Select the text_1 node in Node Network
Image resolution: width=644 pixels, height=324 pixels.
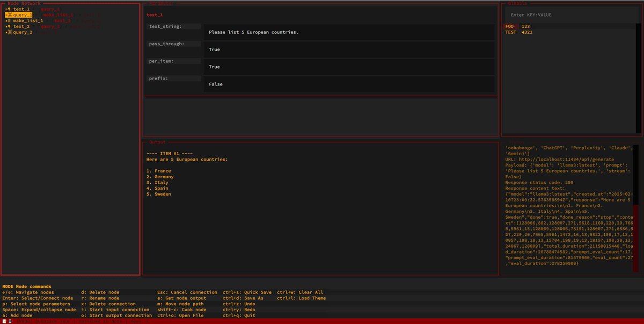click(x=21, y=9)
